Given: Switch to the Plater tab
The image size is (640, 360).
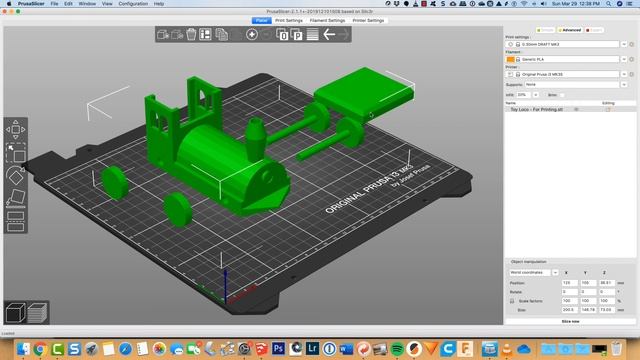Looking at the screenshot, I should [262, 20].
